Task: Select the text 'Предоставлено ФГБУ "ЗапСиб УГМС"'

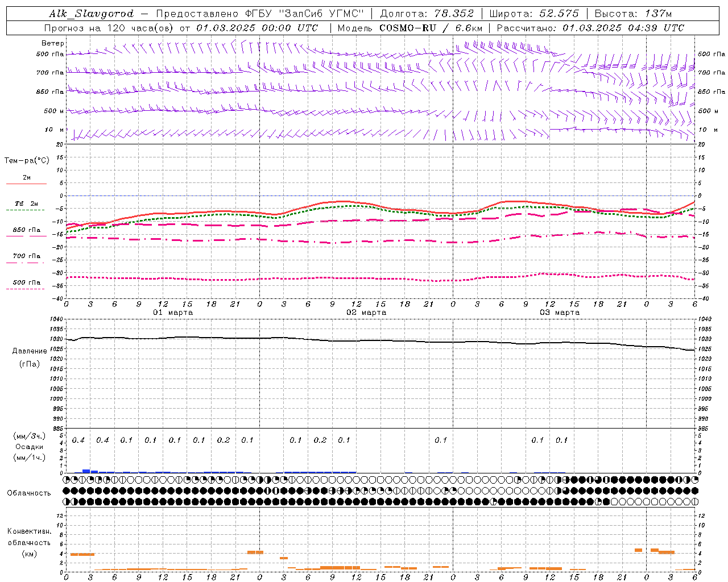Action: coord(259,14)
